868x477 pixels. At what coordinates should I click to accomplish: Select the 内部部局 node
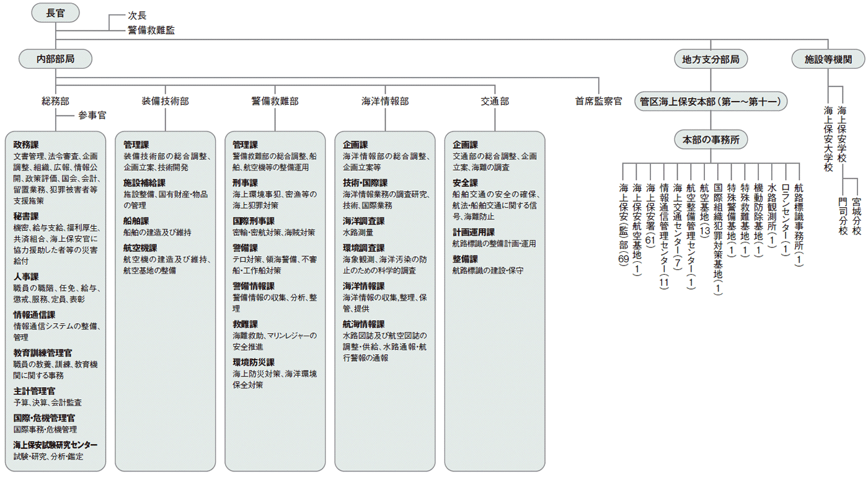(x=55, y=60)
